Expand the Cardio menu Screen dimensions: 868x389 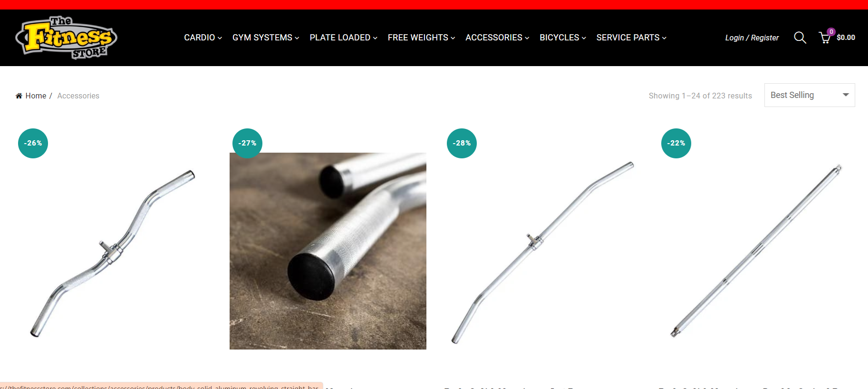pyautogui.click(x=203, y=38)
